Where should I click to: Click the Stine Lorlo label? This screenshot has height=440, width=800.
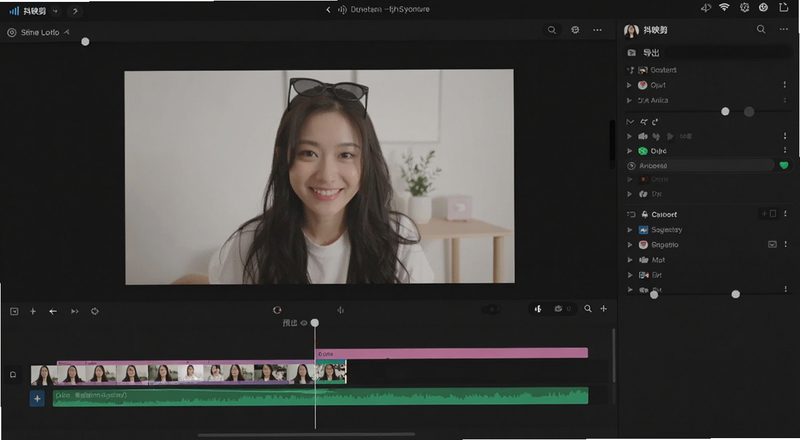40,32
